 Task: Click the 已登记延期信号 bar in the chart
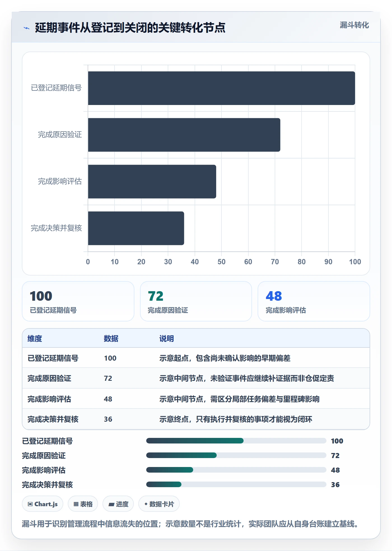tap(221, 88)
